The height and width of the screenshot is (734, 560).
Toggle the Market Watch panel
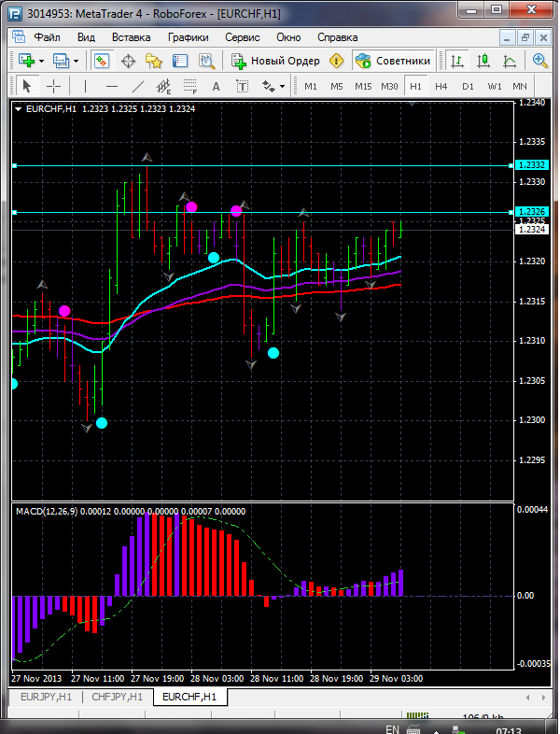(102, 61)
